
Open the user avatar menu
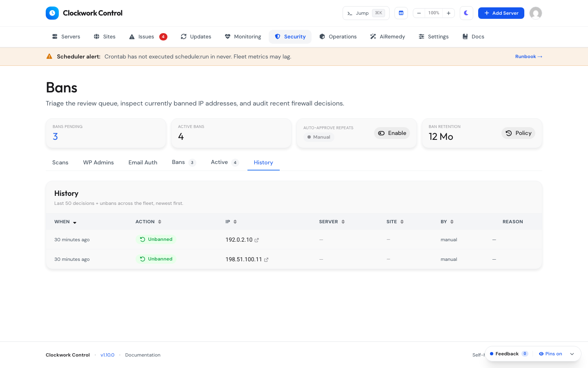click(x=536, y=13)
